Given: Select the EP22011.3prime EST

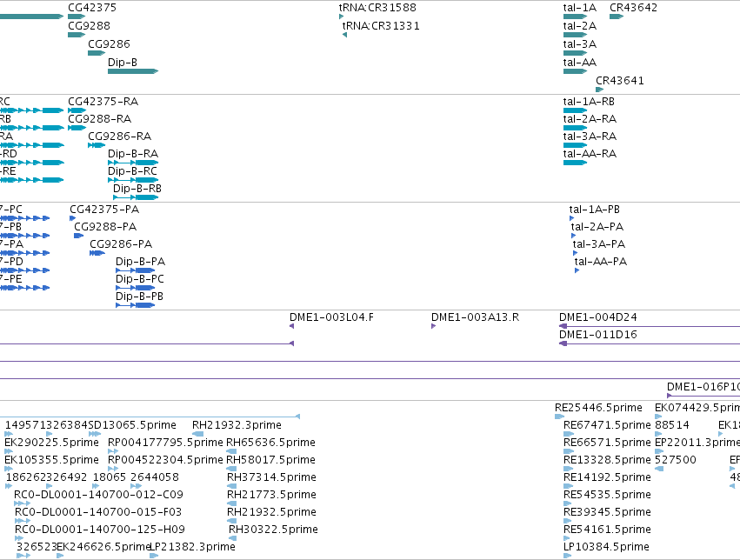Looking at the screenshot, I should tap(659, 451).
